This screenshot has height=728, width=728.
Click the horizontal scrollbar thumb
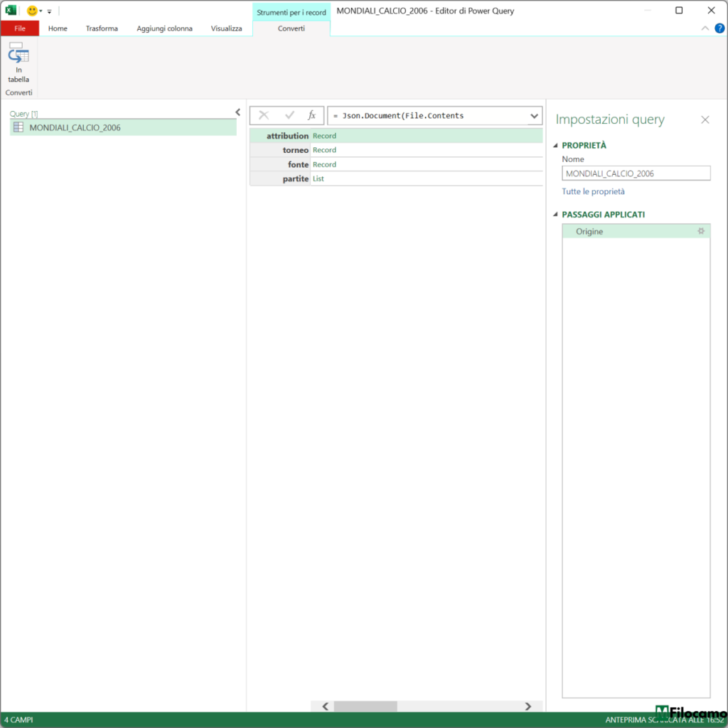click(x=365, y=706)
